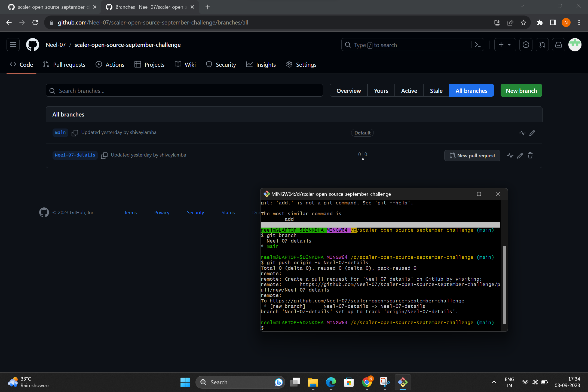Viewport: 588px width, 392px height.
Task: Open the Windows Start menu
Action: tap(185, 382)
